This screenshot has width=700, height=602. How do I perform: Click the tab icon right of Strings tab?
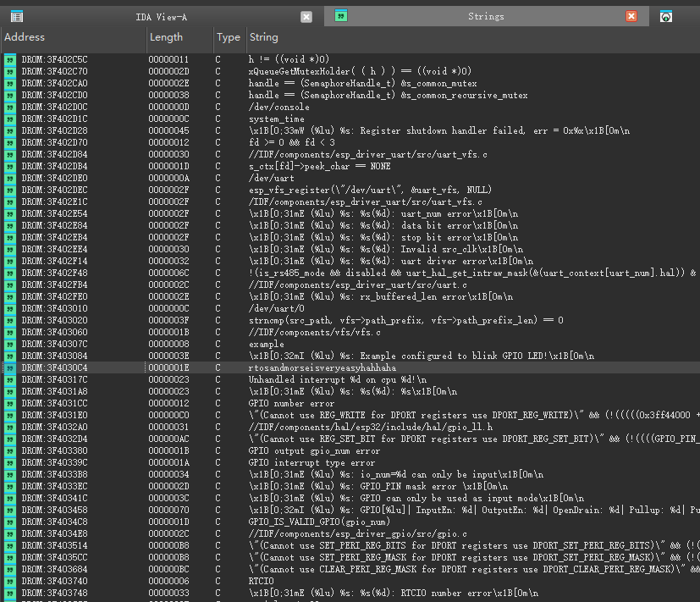(666, 16)
